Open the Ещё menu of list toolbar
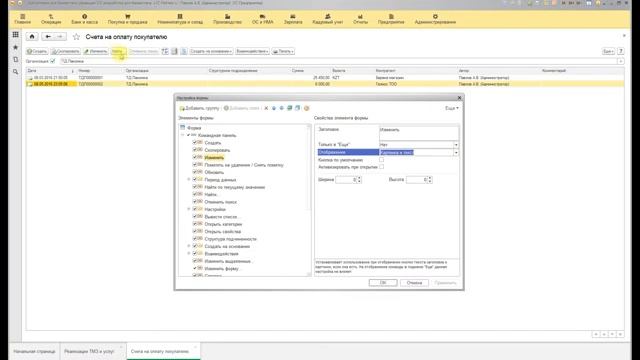Screen dimensions: 640x360 (608, 51)
